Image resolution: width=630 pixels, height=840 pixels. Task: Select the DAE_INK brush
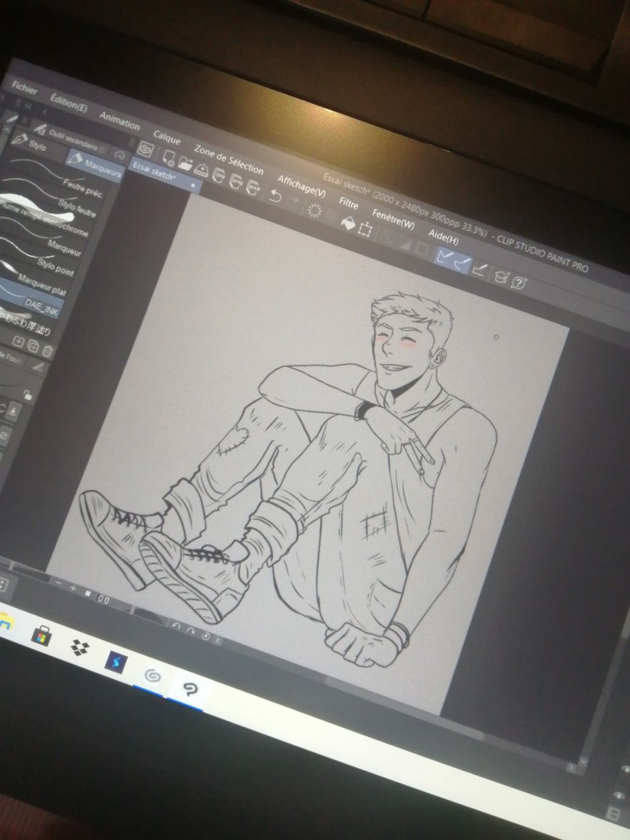point(32,298)
